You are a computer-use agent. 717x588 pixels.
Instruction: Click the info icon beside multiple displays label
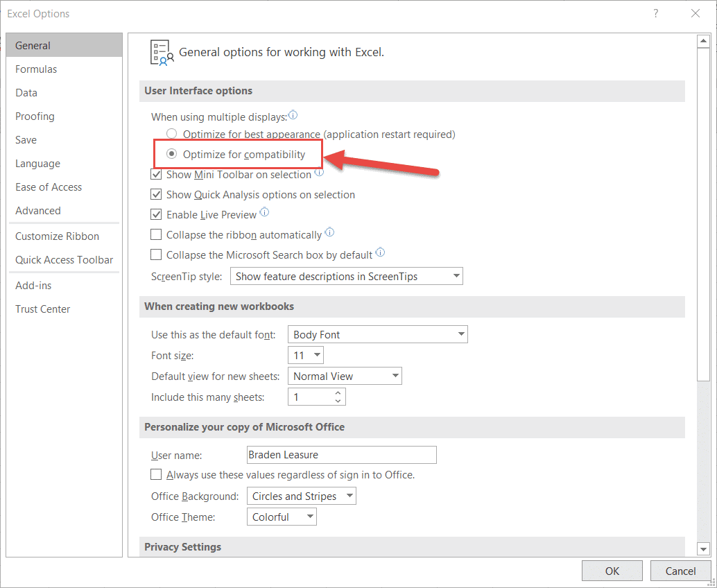point(293,115)
